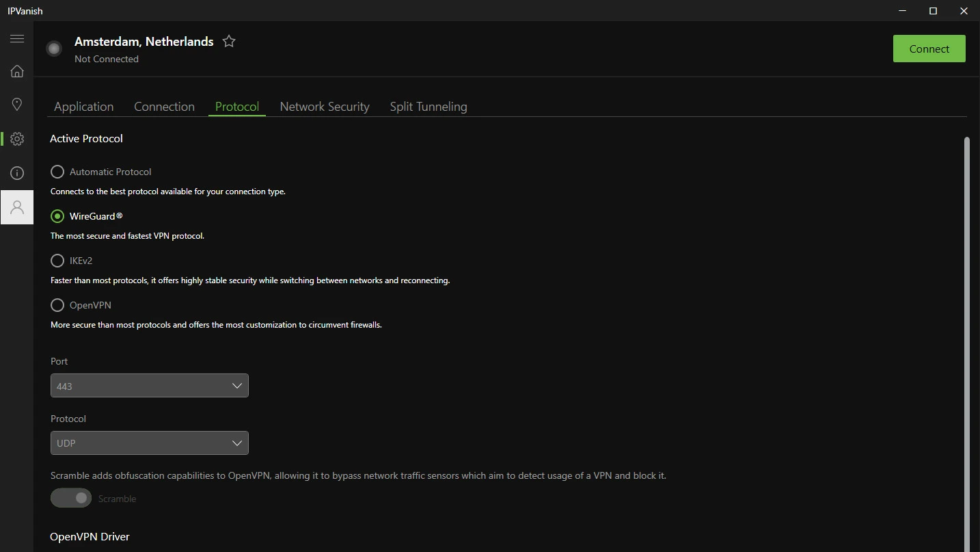Select the Automatic Protocol radio button
This screenshot has width=980, height=552.
pyautogui.click(x=57, y=172)
